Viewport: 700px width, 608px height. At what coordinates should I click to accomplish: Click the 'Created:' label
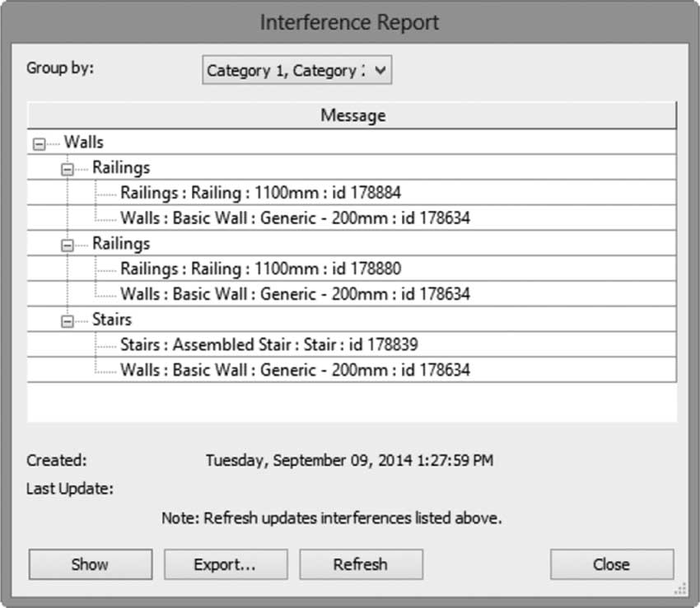[x=57, y=461]
